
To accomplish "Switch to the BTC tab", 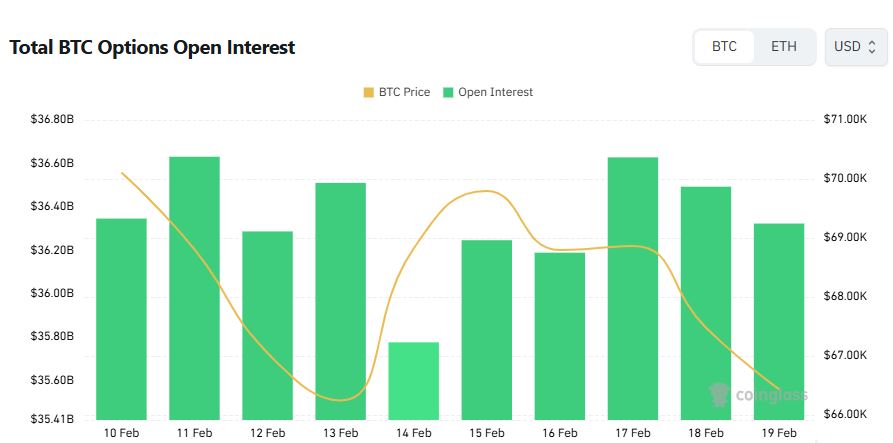I will pyautogui.click(x=724, y=47).
